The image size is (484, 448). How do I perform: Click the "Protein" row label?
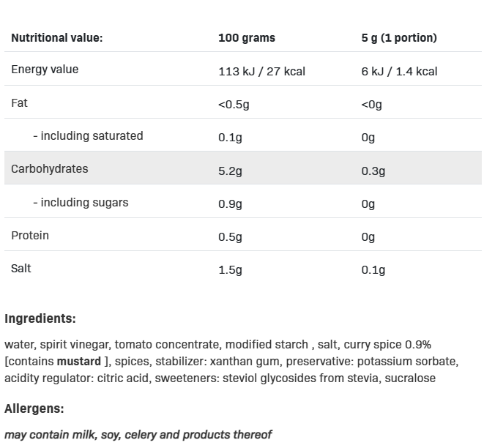coord(30,236)
